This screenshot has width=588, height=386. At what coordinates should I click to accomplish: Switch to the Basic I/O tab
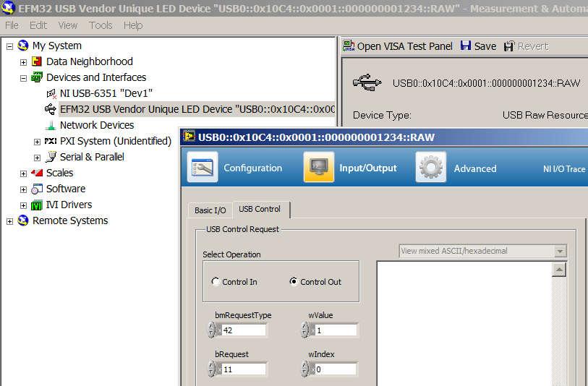coord(210,210)
